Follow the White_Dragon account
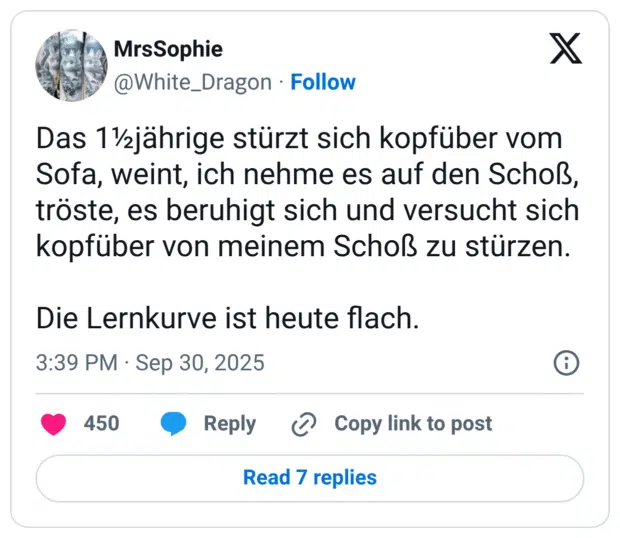The image size is (620, 538). [x=323, y=82]
